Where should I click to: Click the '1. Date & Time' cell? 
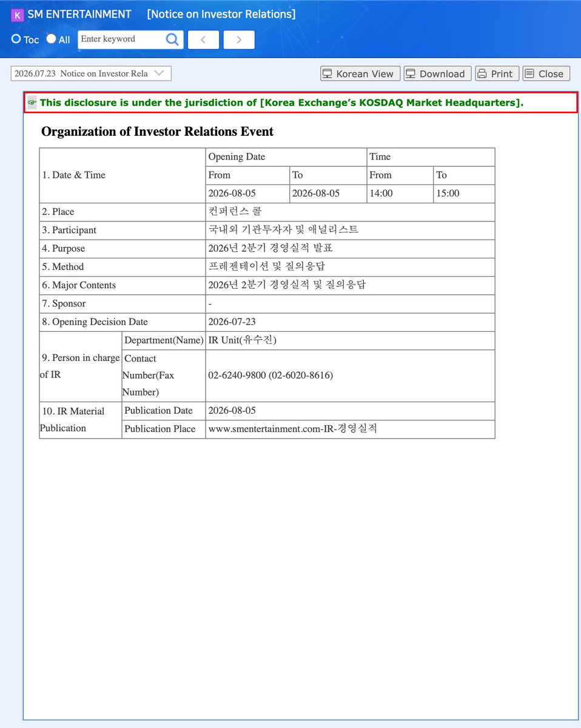pos(123,175)
